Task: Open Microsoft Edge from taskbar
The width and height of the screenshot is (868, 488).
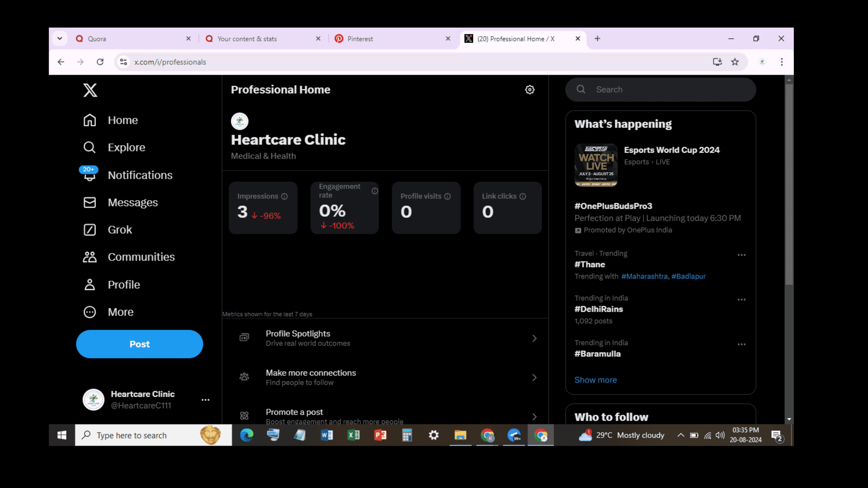Action: point(247,435)
